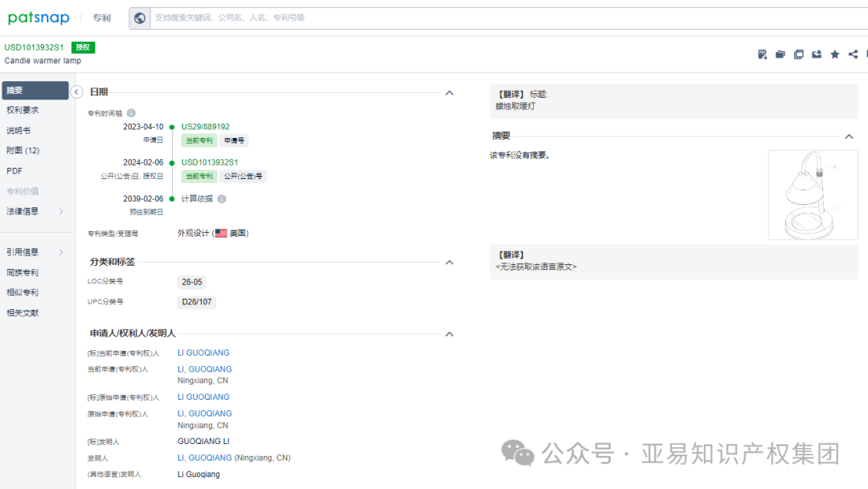The width and height of the screenshot is (868, 489).
Task: Share the patent via the share icon
Action: click(x=853, y=54)
